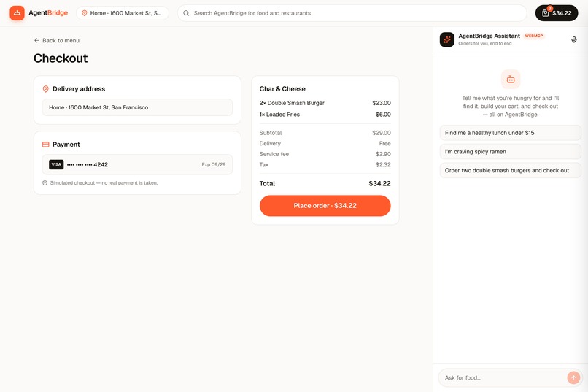This screenshot has height=392, width=588.
Task: Click the Total amount $34.22 in summary
Action: point(379,183)
